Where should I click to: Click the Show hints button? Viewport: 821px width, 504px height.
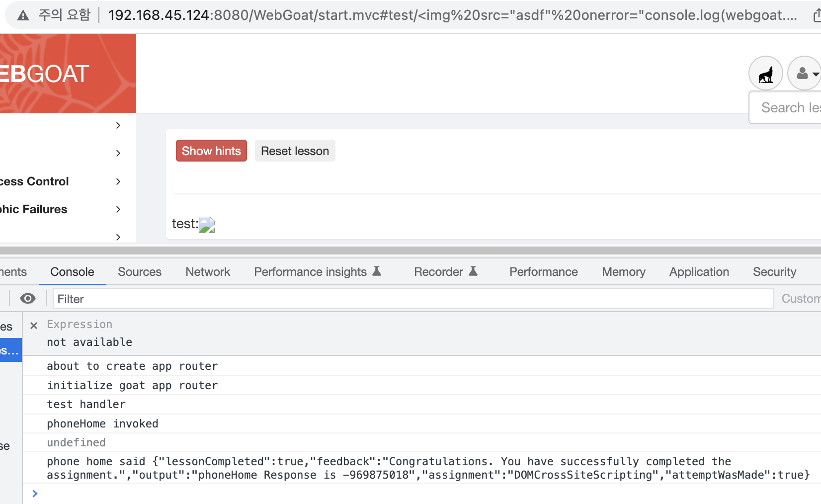(211, 151)
